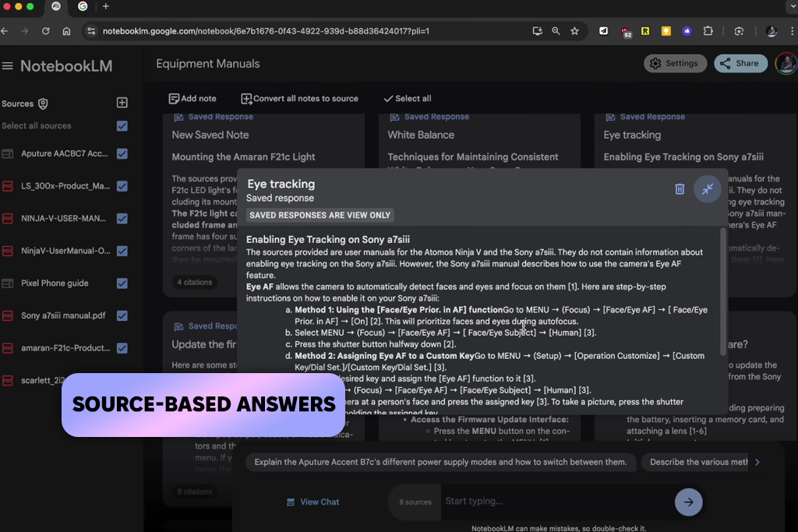This screenshot has height=532, width=798.
Task: Click the 8 citations chip
Action: pyautogui.click(x=194, y=491)
